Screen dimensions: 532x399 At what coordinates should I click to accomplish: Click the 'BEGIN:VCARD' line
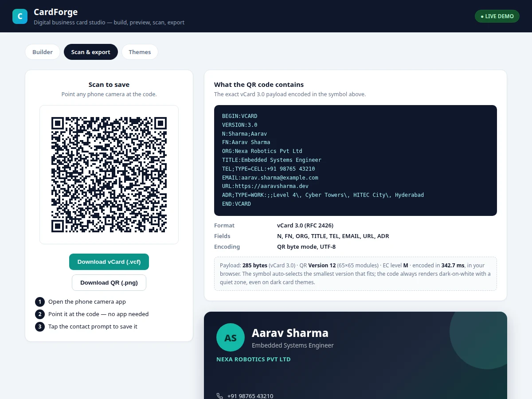tap(240, 116)
